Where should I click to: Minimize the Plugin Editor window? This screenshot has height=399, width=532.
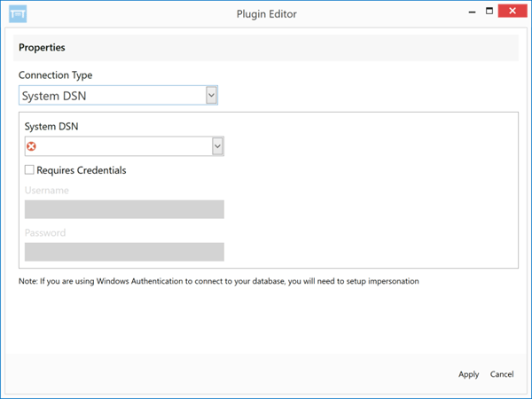pyautogui.click(x=472, y=12)
